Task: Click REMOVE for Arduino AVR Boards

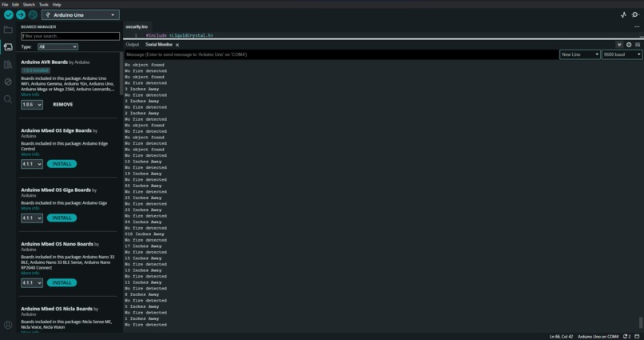Action: [x=63, y=105]
